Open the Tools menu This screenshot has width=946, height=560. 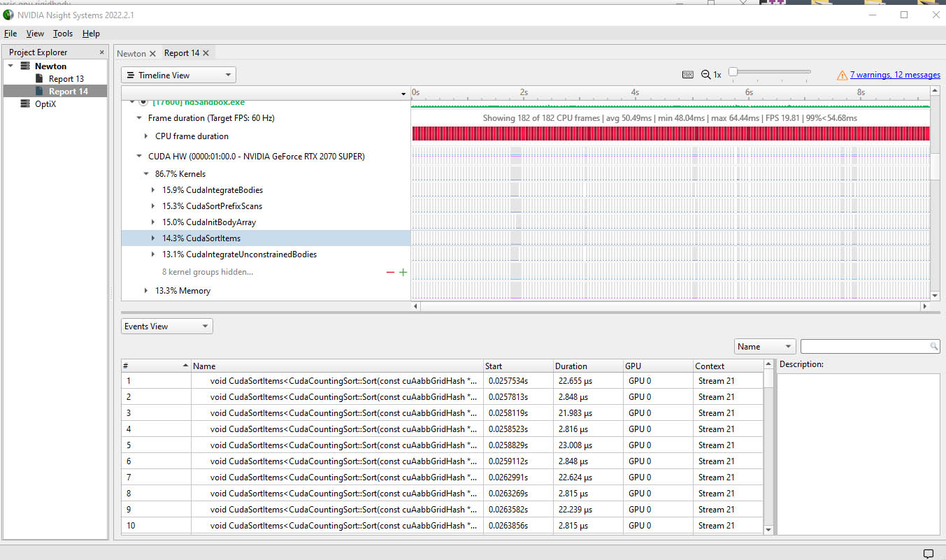click(x=63, y=34)
